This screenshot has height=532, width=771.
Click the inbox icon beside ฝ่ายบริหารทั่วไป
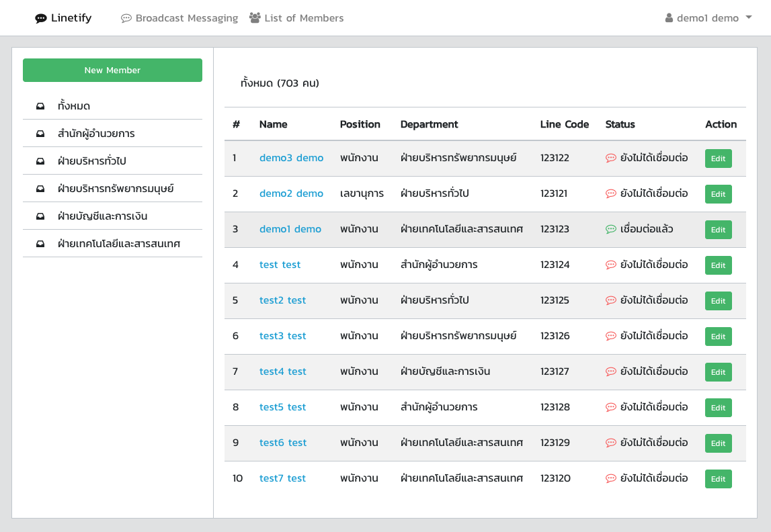click(x=40, y=161)
